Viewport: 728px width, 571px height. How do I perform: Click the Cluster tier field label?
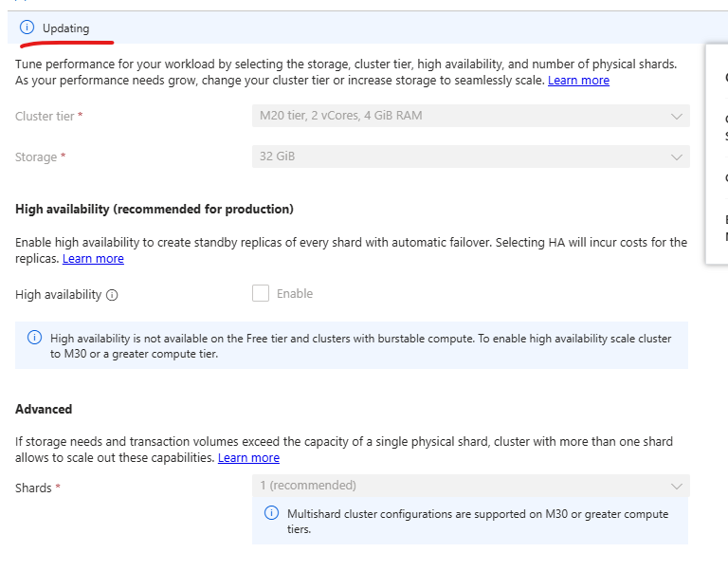tap(45, 117)
